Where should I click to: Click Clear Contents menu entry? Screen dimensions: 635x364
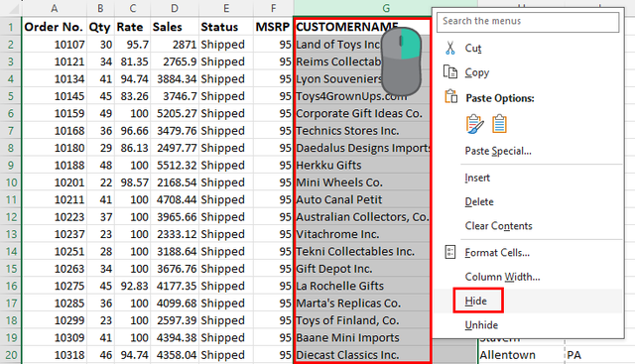click(x=498, y=226)
